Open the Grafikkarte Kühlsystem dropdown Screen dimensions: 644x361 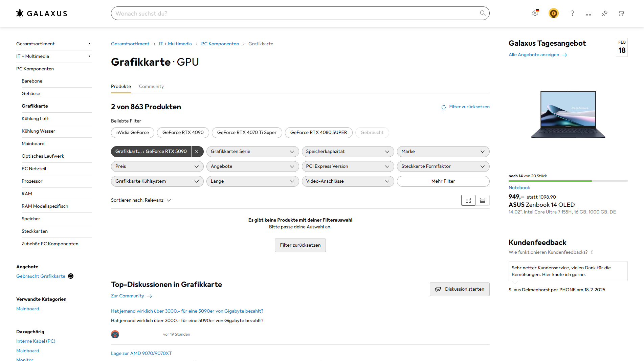tap(157, 181)
